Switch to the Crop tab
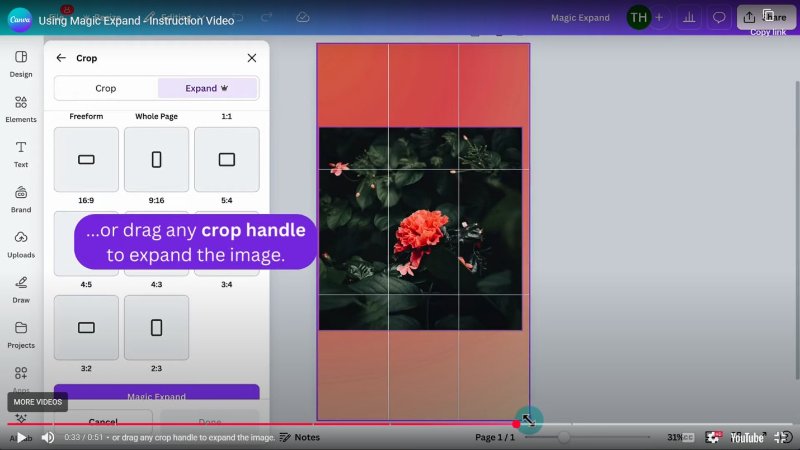The height and width of the screenshot is (450, 800). (105, 88)
